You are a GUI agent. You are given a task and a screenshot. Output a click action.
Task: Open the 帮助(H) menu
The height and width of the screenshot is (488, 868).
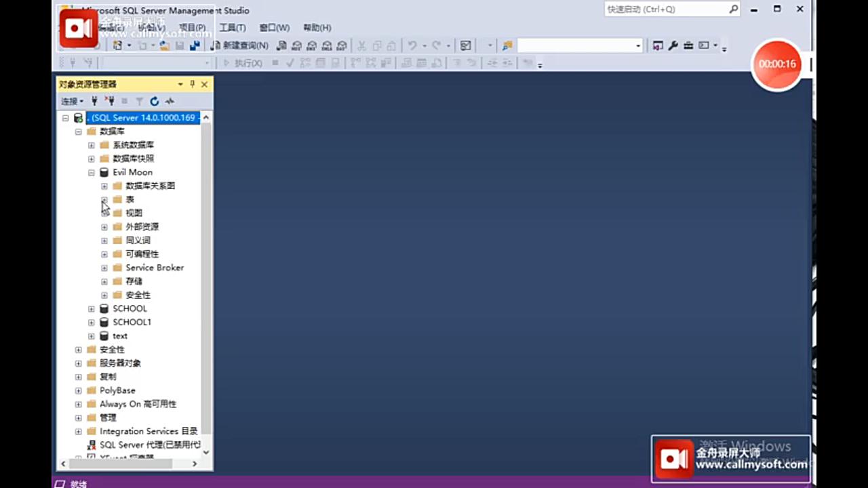(317, 28)
